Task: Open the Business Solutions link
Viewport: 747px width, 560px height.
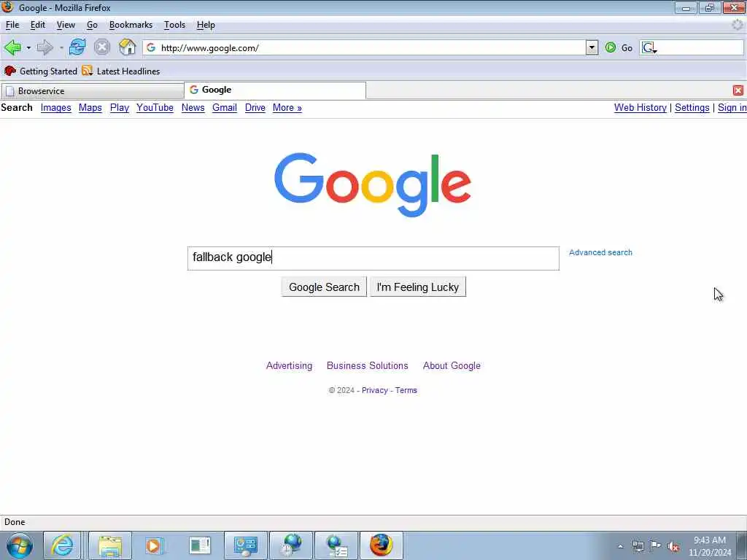Action: click(368, 366)
